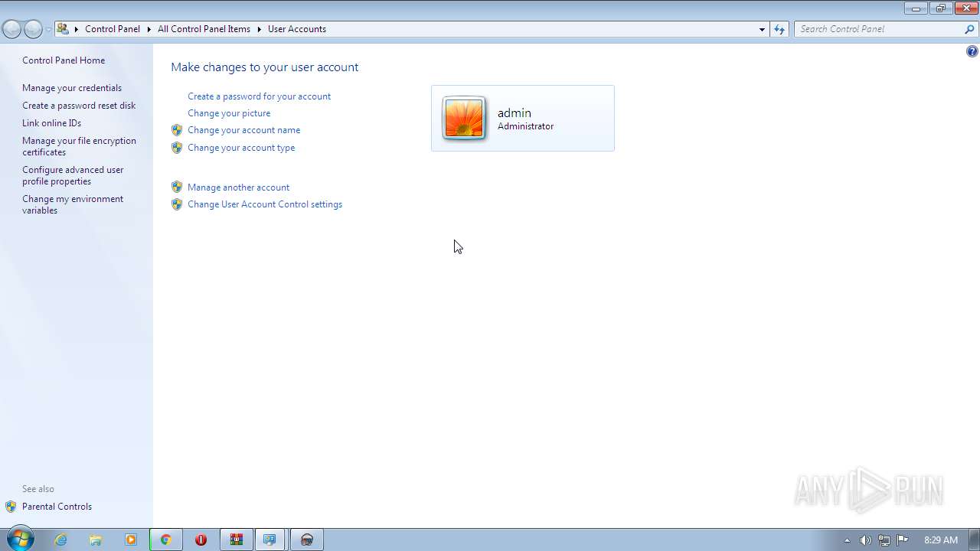Show hidden tray icons arrow
980x551 pixels.
coord(847,540)
